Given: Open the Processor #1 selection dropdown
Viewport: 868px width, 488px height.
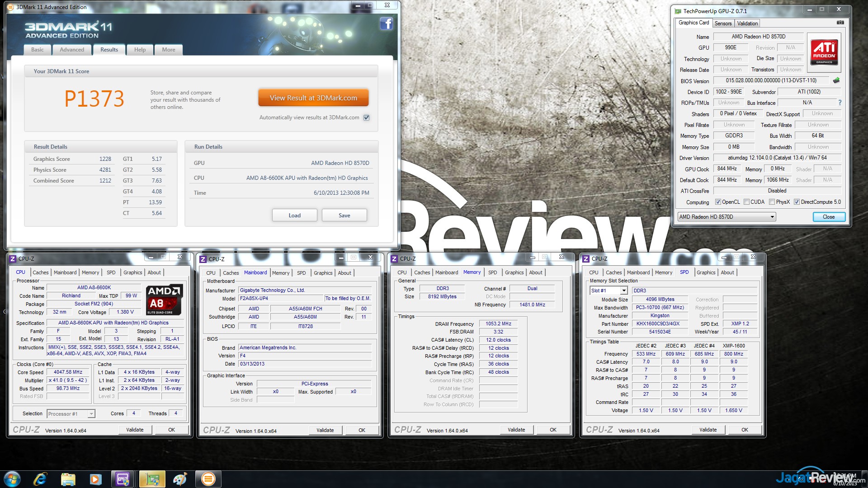Looking at the screenshot, I should point(91,414).
